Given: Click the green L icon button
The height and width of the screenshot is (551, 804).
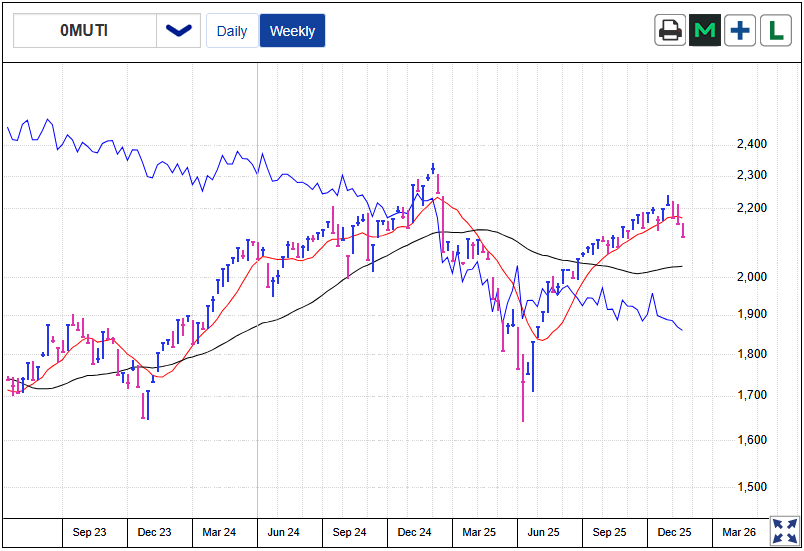Looking at the screenshot, I should click(776, 30).
